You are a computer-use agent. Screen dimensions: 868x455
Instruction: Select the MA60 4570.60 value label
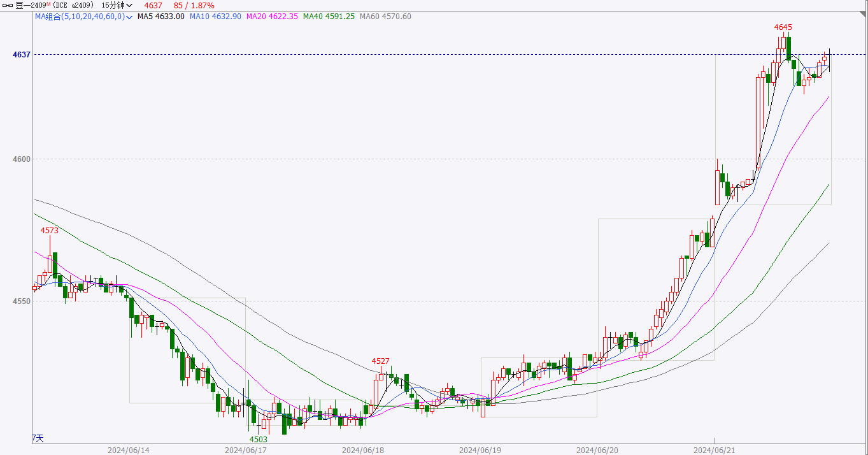(x=385, y=16)
